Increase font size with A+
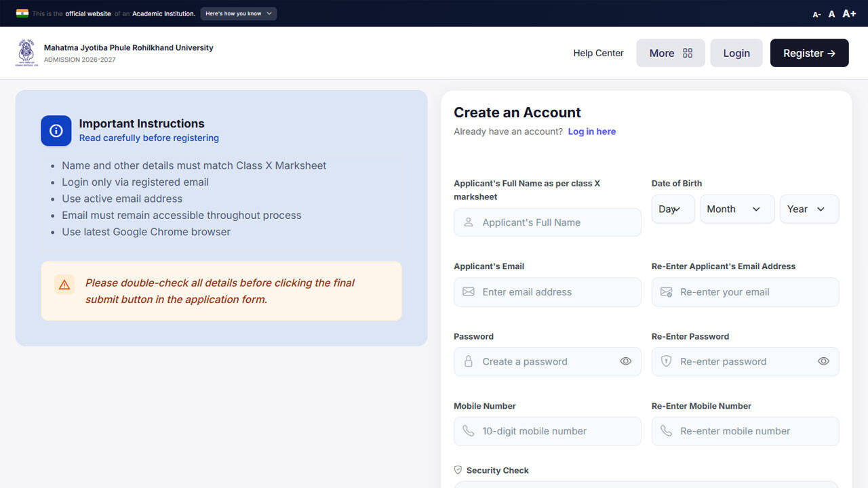This screenshot has height=488, width=868. pyautogui.click(x=849, y=14)
